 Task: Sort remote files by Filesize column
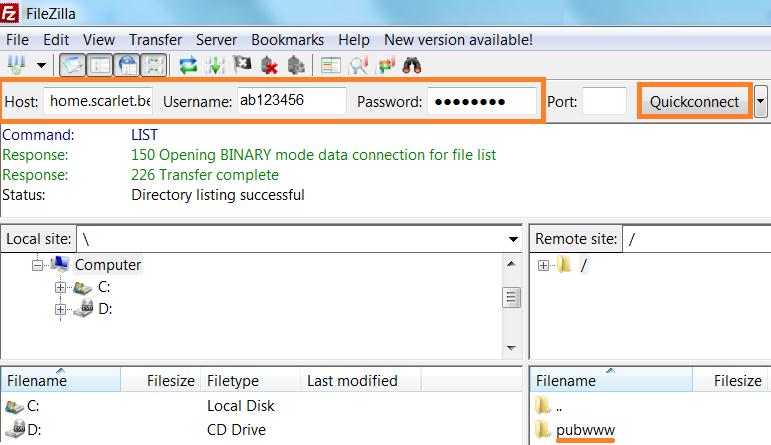click(732, 380)
